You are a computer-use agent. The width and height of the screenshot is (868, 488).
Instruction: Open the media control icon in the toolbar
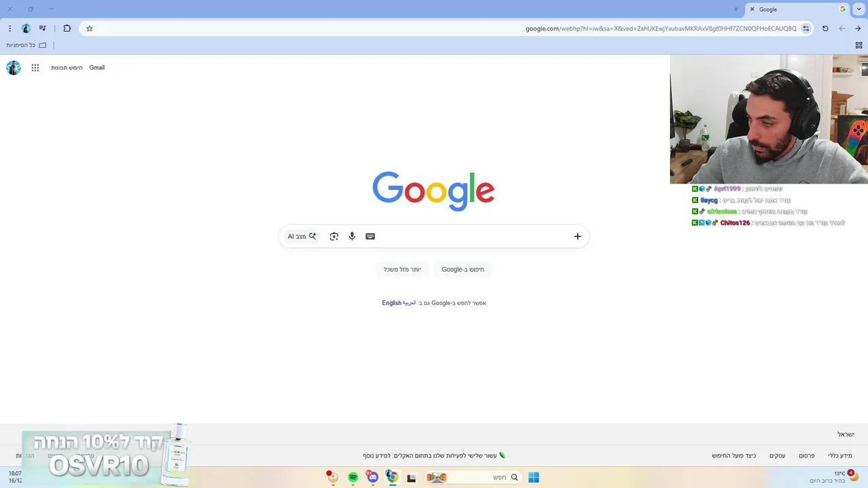(x=43, y=28)
